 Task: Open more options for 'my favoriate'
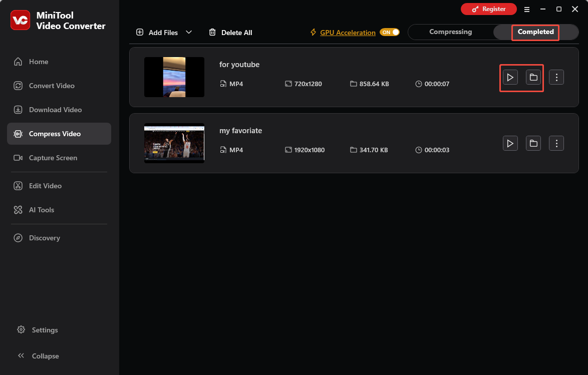click(556, 143)
